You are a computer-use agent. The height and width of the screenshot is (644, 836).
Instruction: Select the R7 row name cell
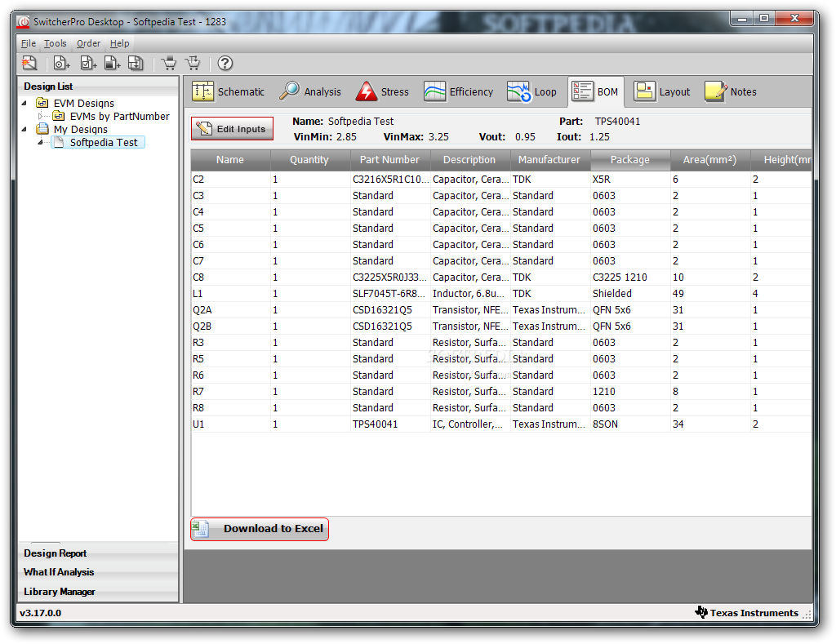pos(231,391)
